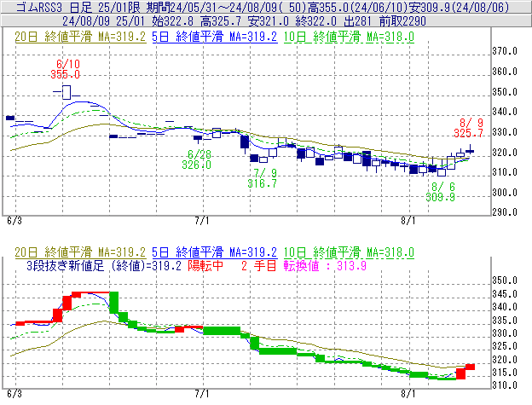Click the 陽転中 status text
The image size is (532, 405).
pyautogui.click(x=205, y=265)
